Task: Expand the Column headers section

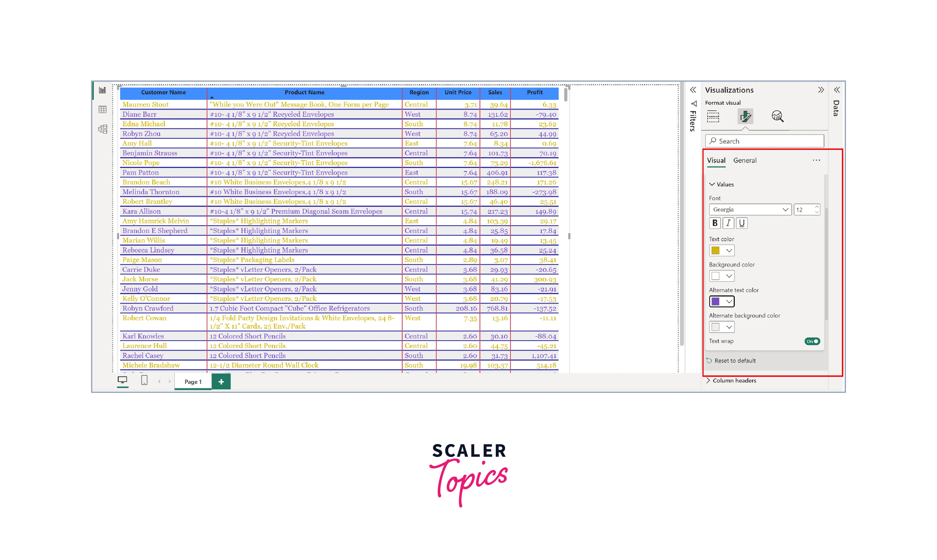Action: (734, 380)
